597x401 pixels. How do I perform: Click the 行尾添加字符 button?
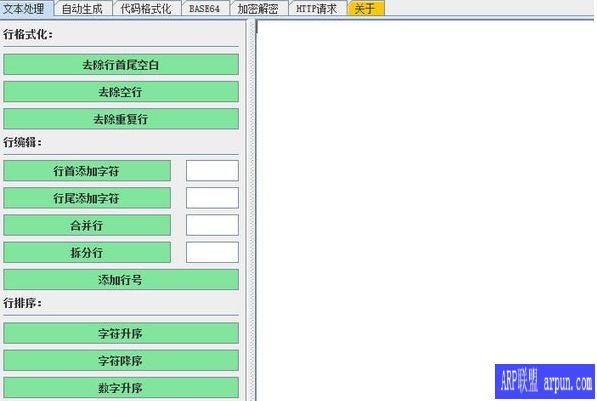[x=87, y=198]
